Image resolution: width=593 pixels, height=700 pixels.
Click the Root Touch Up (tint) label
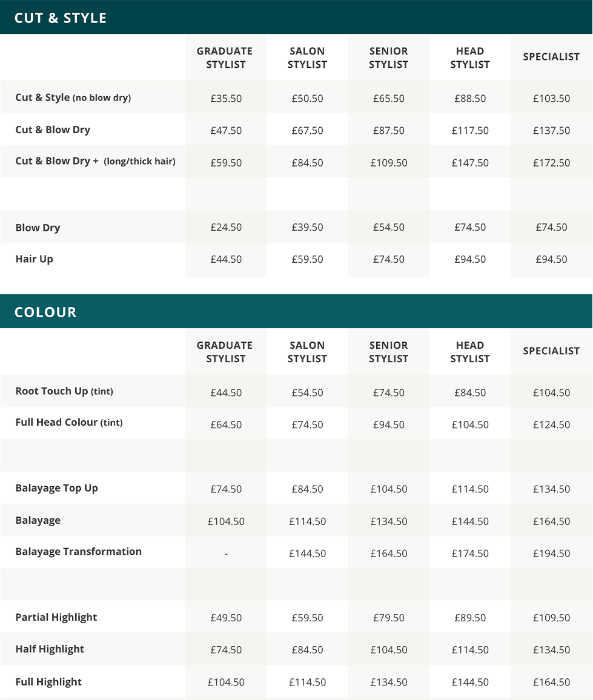[x=64, y=391]
